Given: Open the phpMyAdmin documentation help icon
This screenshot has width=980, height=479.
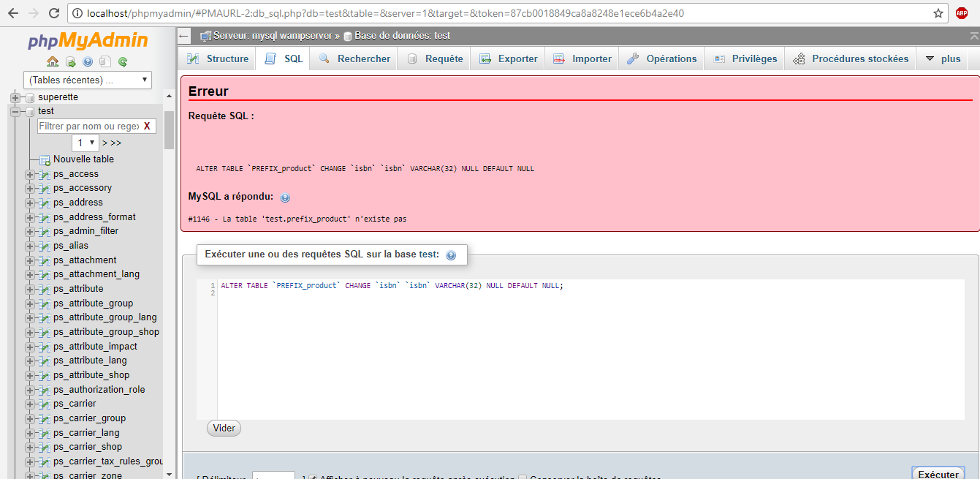Looking at the screenshot, I should point(88,62).
